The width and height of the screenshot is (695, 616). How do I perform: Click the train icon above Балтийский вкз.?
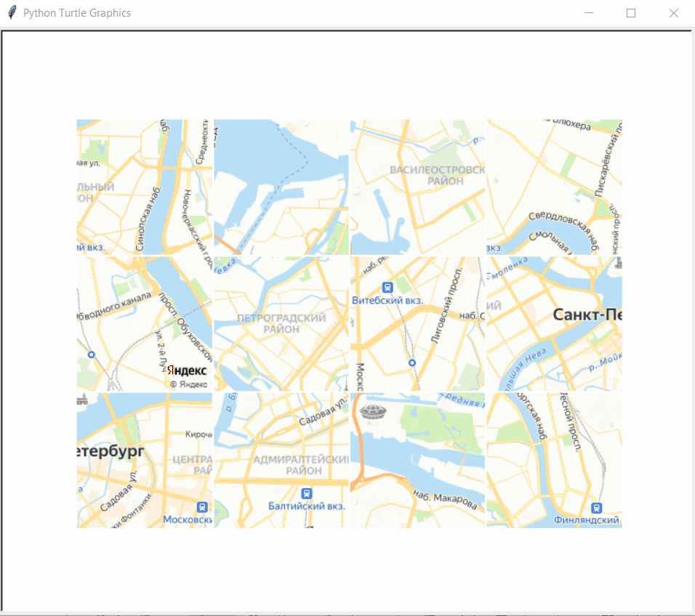click(x=306, y=493)
